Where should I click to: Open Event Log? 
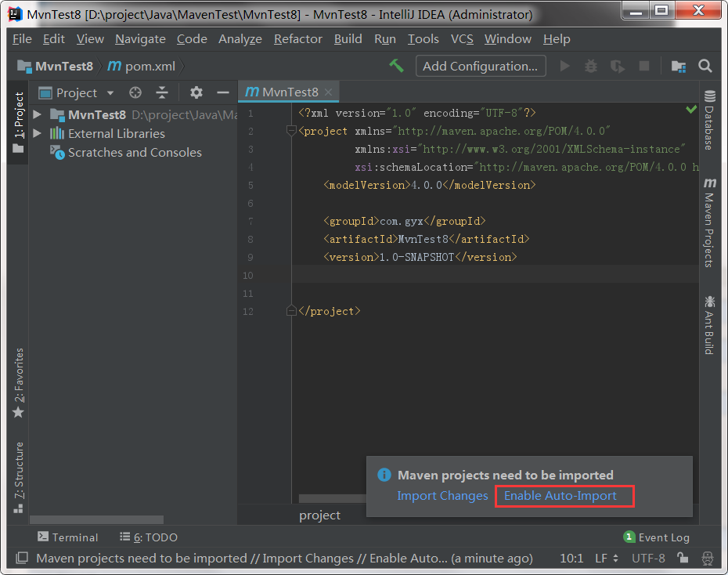point(656,537)
